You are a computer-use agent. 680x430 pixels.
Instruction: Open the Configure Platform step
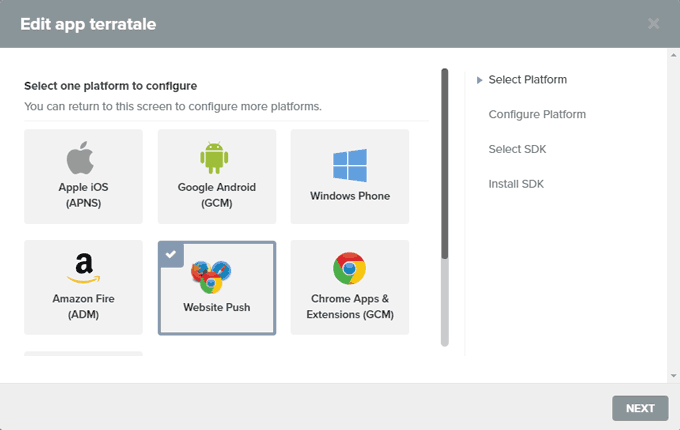(537, 114)
